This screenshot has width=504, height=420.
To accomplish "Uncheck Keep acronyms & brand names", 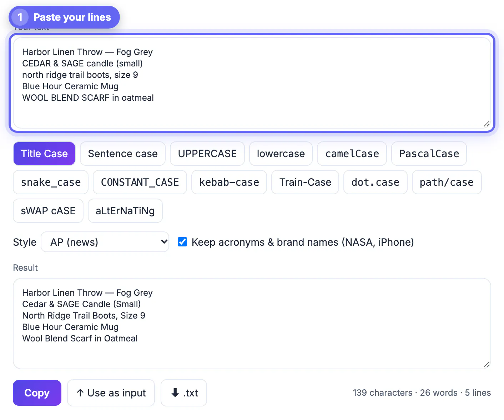I will tap(182, 242).
